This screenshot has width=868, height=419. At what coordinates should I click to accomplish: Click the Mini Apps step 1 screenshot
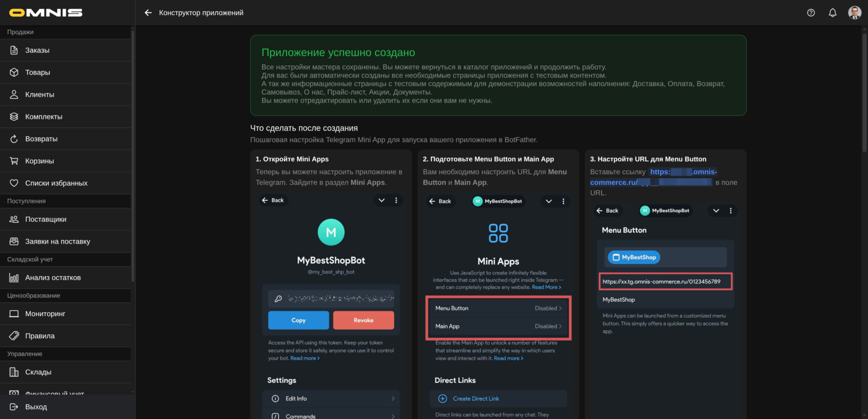(x=331, y=306)
